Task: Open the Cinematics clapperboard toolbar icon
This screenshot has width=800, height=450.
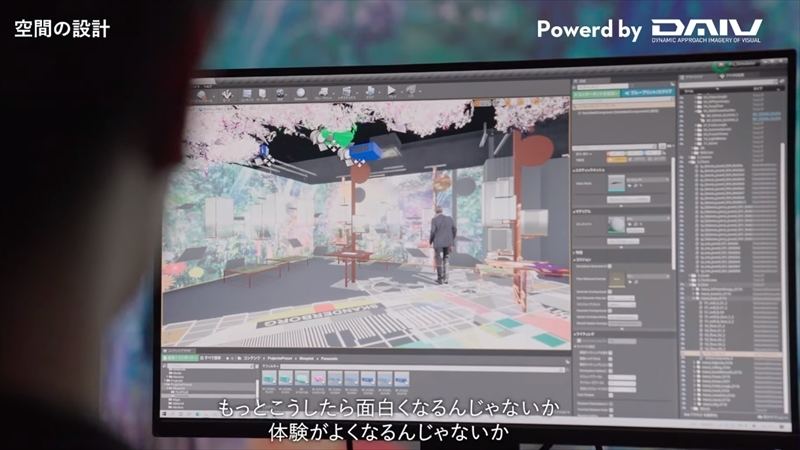Action: (x=346, y=92)
